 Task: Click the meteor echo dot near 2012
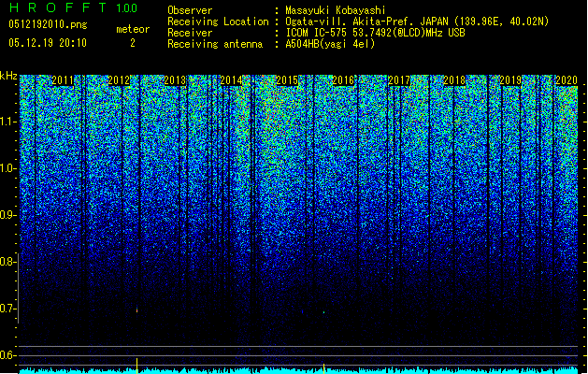point(136,310)
